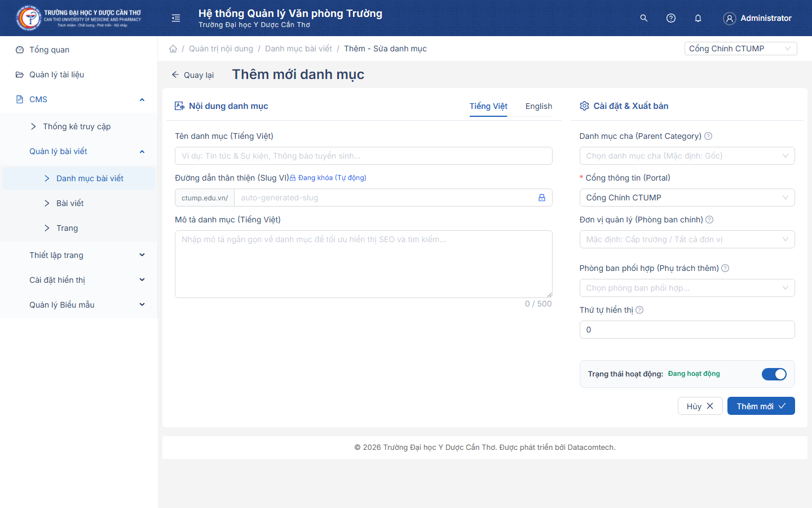812x508 pixels.
Task: Click the help icon beside Đơn vị quản lý
Action: (709, 220)
